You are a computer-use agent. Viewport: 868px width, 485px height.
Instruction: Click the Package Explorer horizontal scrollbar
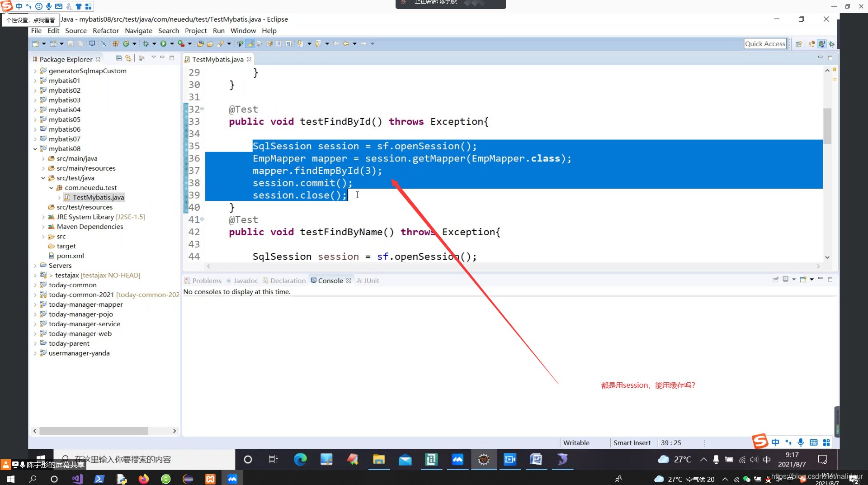click(x=94, y=431)
